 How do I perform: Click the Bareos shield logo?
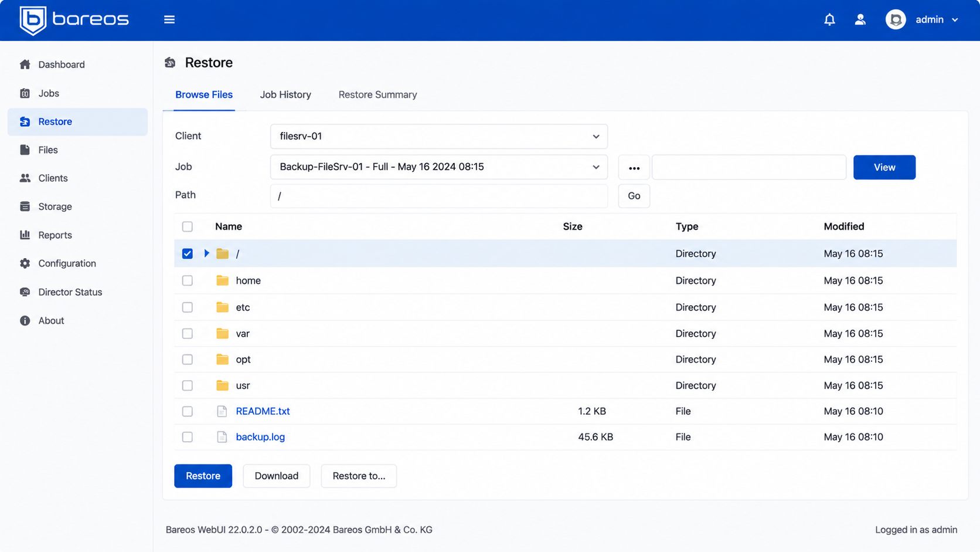pyautogui.click(x=33, y=20)
